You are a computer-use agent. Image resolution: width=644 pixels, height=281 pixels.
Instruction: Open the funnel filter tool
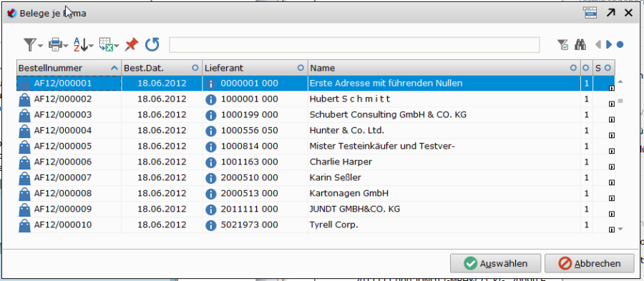tap(29, 44)
